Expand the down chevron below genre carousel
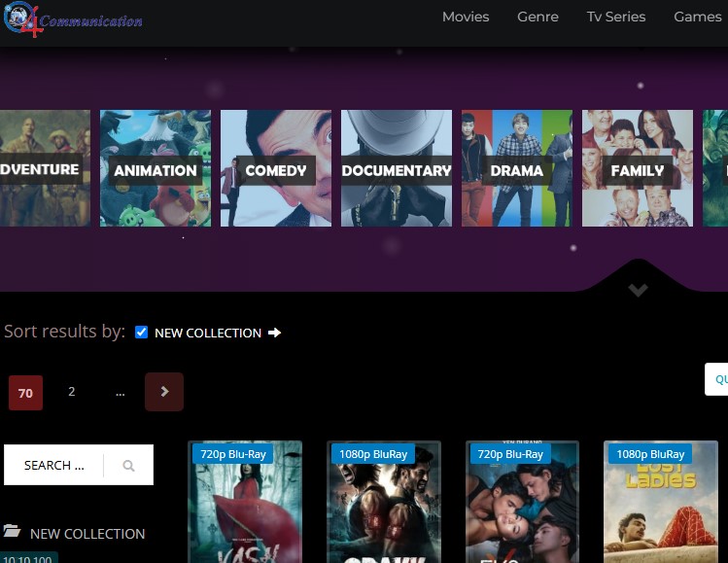The image size is (728, 563). point(638,290)
